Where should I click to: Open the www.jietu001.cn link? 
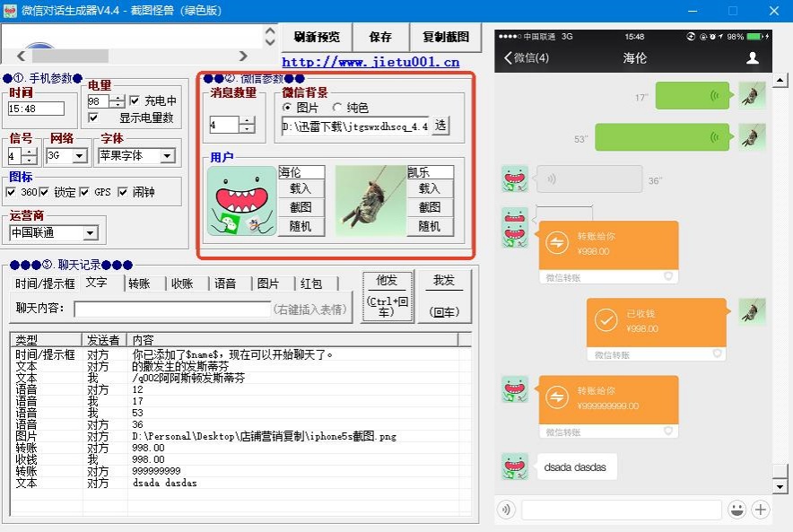[370, 62]
